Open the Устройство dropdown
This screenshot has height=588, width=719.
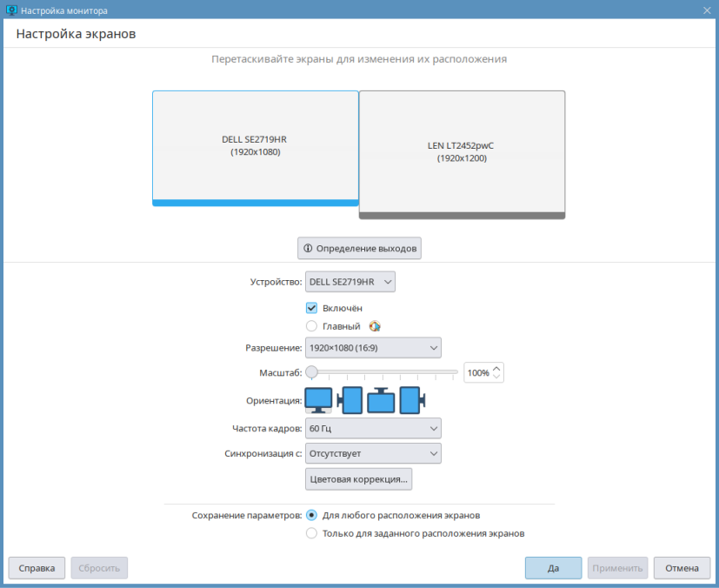coord(350,282)
